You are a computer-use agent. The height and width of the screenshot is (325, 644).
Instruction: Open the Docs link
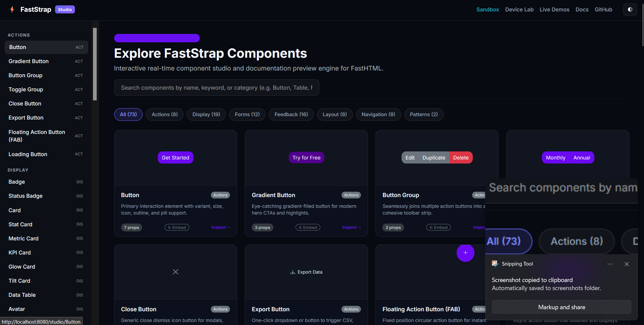coord(582,9)
